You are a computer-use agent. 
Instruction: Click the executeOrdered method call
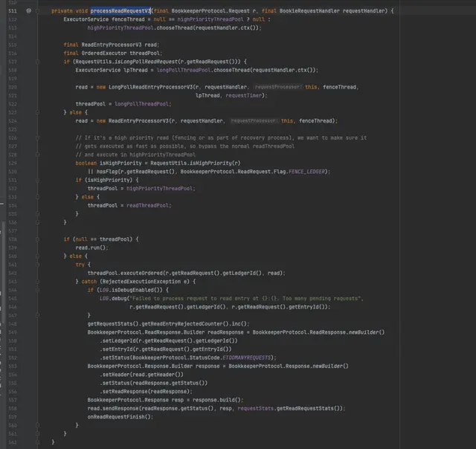pyautogui.click(x=140, y=273)
